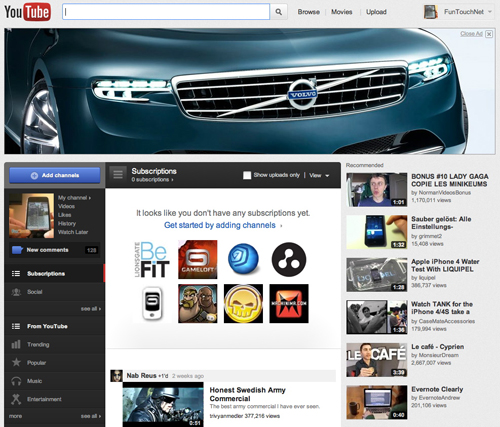500x427 pixels.
Task: Click the Subscriptions list icon in sidebar
Action: pyautogui.click(x=16, y=273)
